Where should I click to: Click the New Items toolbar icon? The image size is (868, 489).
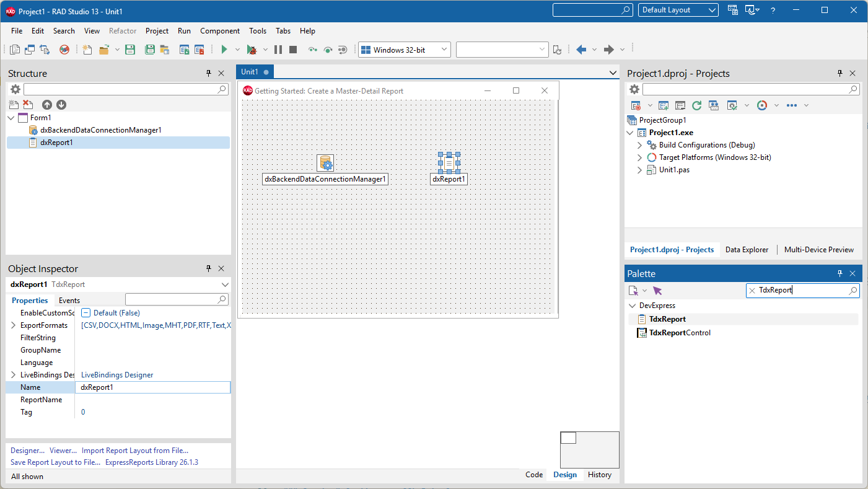coord(87,50)
